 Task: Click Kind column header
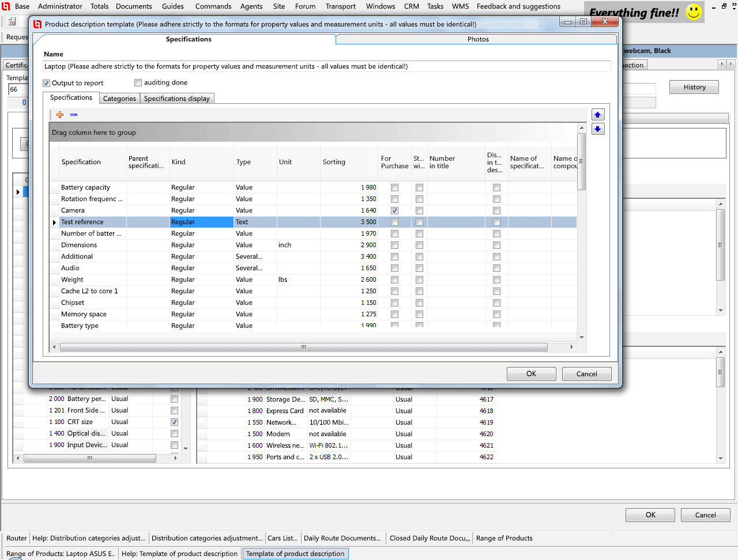[201, 162]
